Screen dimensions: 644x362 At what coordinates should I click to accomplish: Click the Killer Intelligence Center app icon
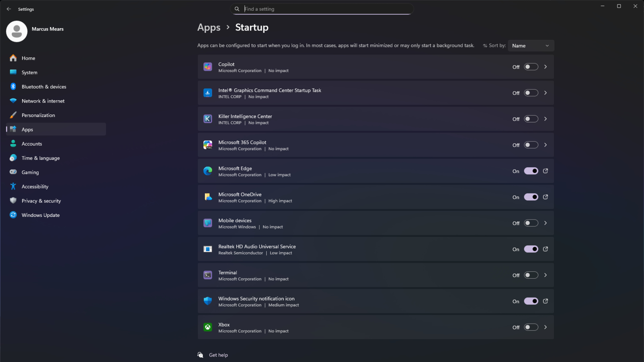(208, 119)
